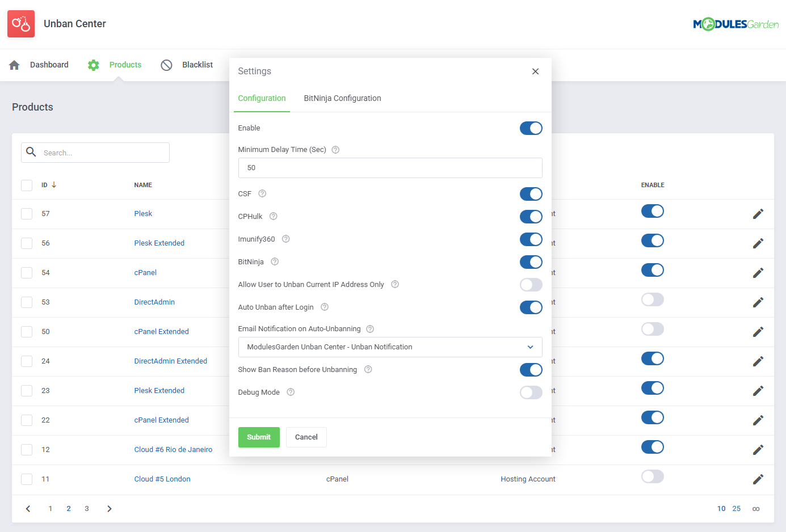The image size is (786, 532).
Task: Switch to BitNinja Configuration tab
Action: tap(342, 98)
